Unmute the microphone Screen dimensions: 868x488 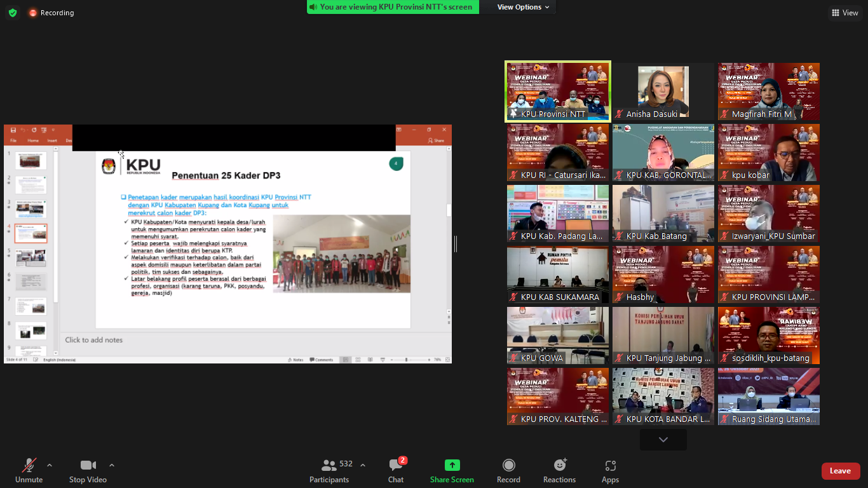click(29, 470)
